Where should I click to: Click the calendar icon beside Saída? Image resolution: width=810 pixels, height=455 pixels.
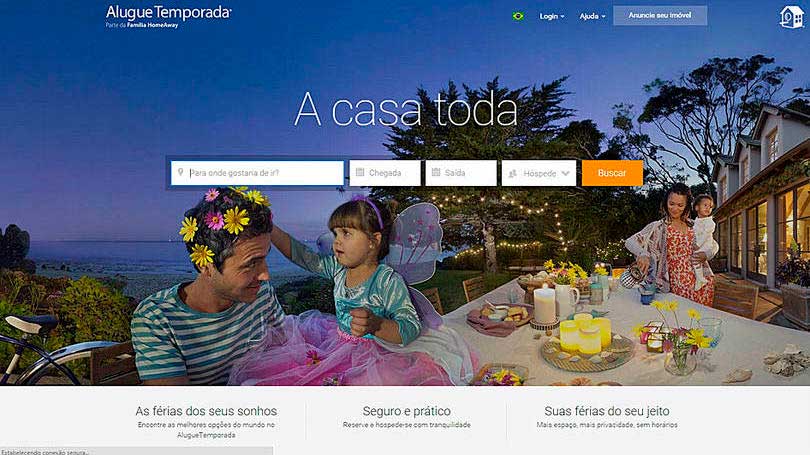pyautogui.click(x=436, y=172)
